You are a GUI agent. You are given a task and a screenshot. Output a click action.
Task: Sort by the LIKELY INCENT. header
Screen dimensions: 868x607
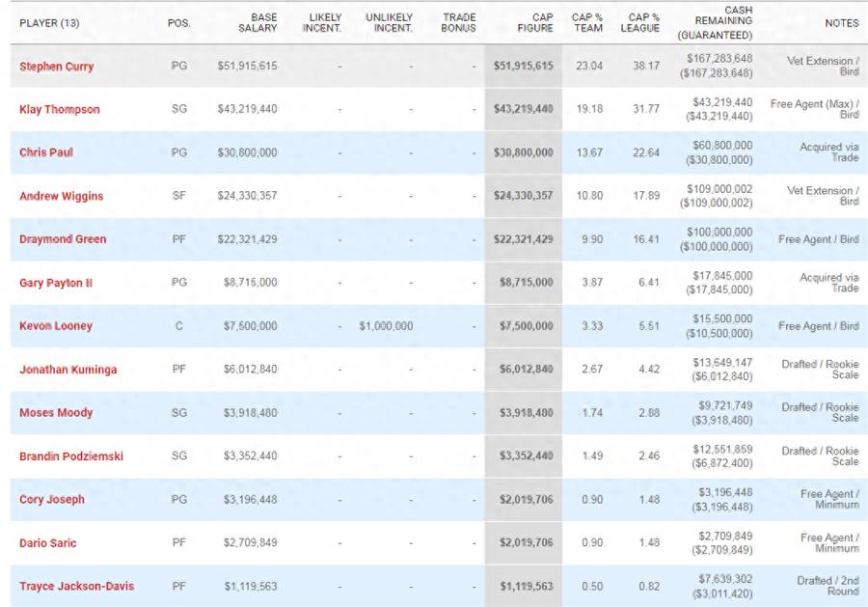[322, 23]
